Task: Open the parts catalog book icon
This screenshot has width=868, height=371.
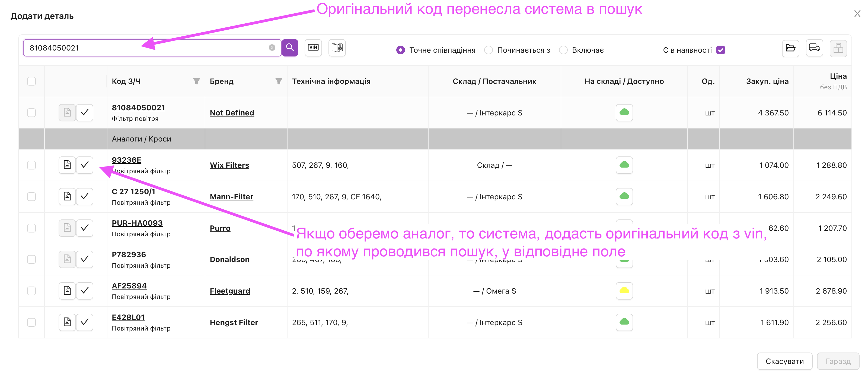Action: (337, 48)
